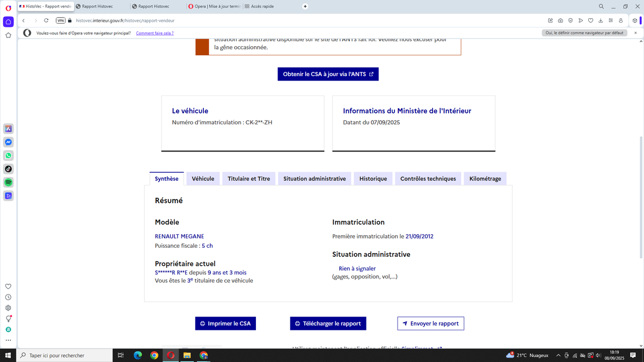Screen dimensions: 644x362
Task: Open the downloads icon
Action: pos(601,20)
